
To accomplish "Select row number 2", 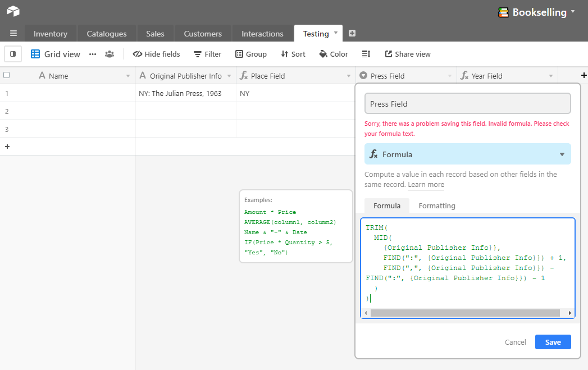I will (x=7, y=111).
